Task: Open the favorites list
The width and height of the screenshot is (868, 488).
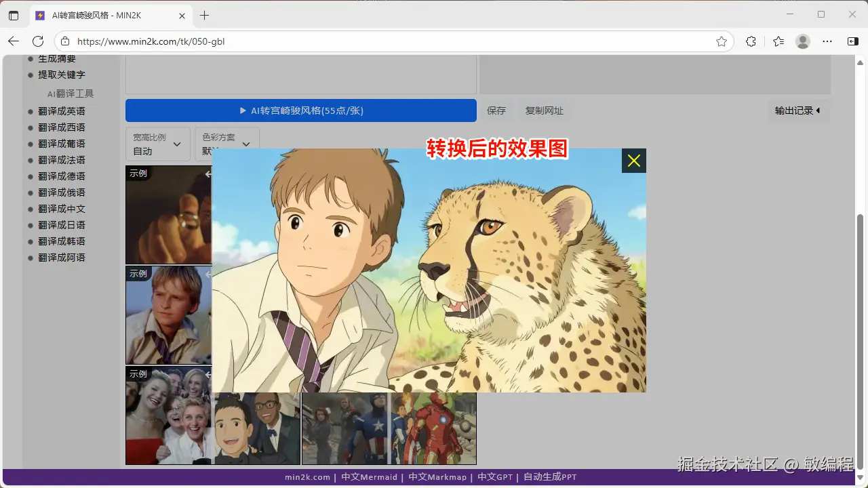Action: [x=778, y=41]
